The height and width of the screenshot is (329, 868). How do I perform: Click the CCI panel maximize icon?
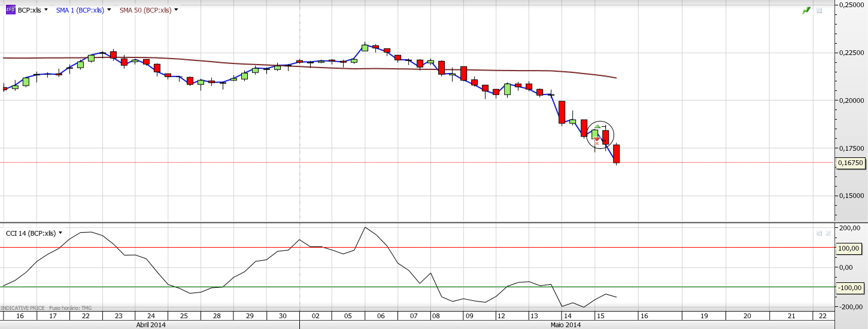819,233
